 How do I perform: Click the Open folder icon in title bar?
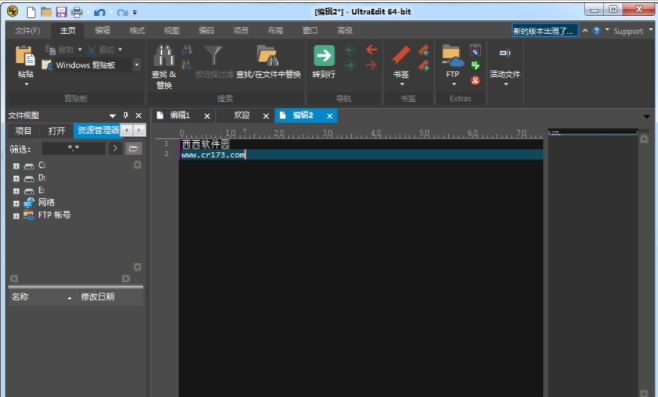click(46, 12)
